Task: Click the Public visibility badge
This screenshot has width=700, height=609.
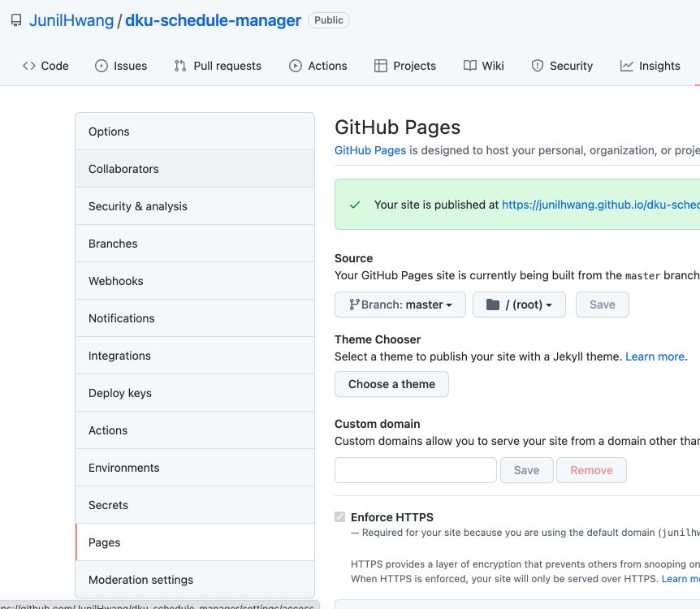Action: 329,20
